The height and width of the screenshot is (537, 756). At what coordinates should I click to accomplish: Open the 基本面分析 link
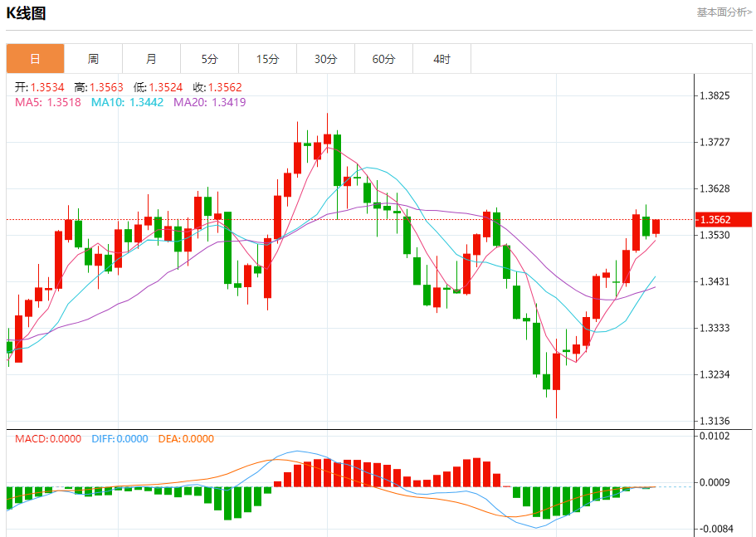point(724,12)
